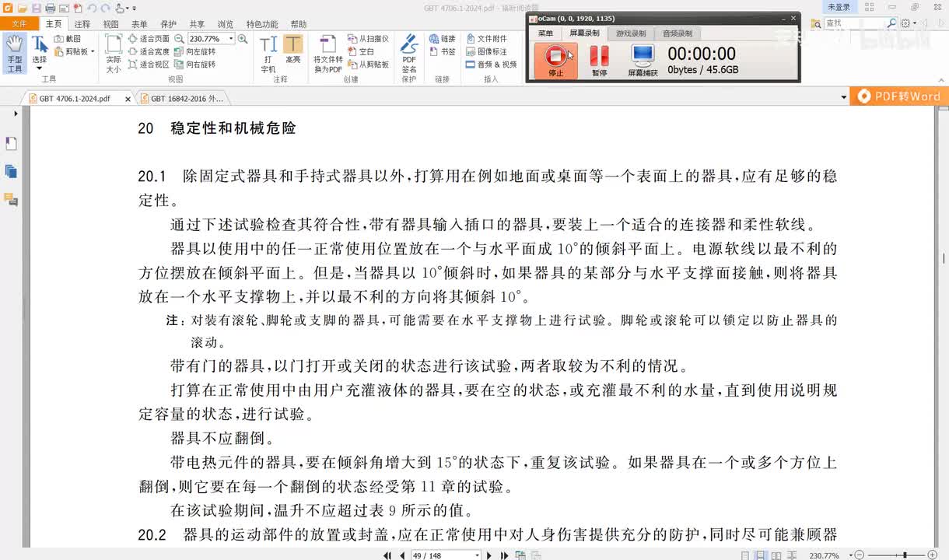The width and height of the screenshot is (949, 560).
Task: Click the search magnifier in Find box
Action: point(891,23)
